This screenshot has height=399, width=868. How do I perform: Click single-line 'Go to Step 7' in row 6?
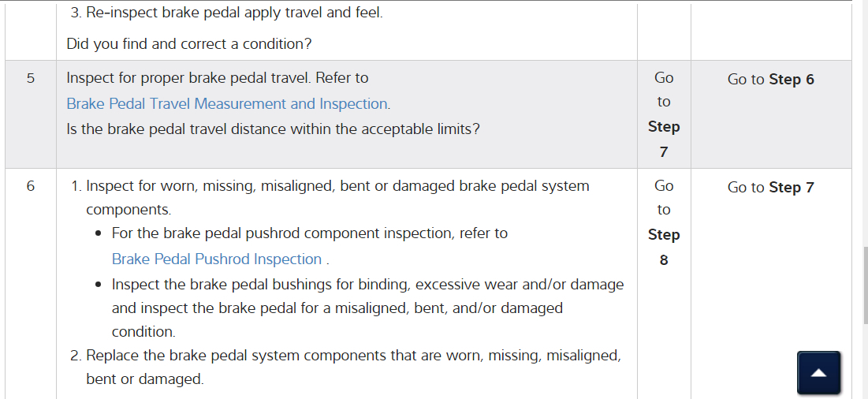(x=770, y=187)
